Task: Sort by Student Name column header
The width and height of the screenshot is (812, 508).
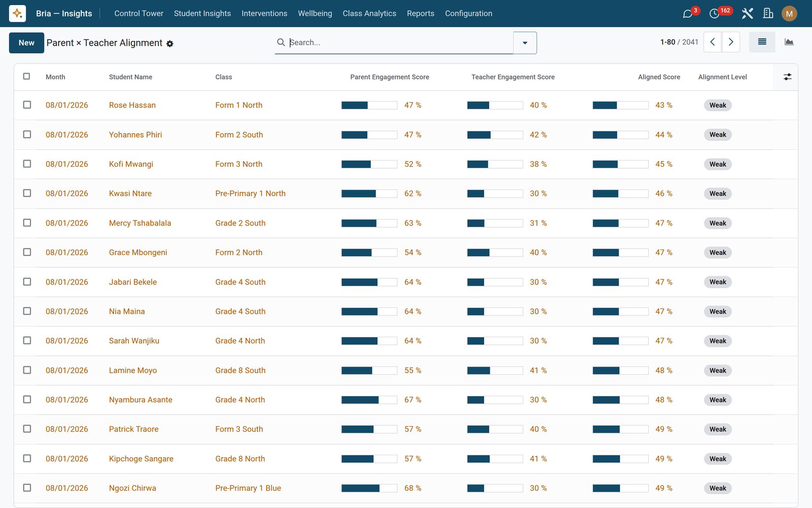Action: 130,77
